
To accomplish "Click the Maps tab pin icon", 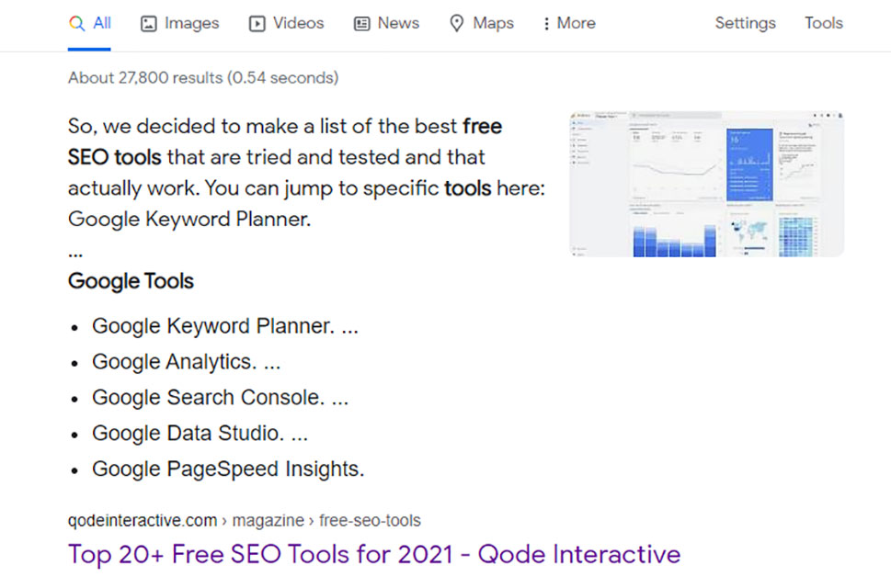I will (456, 23).
